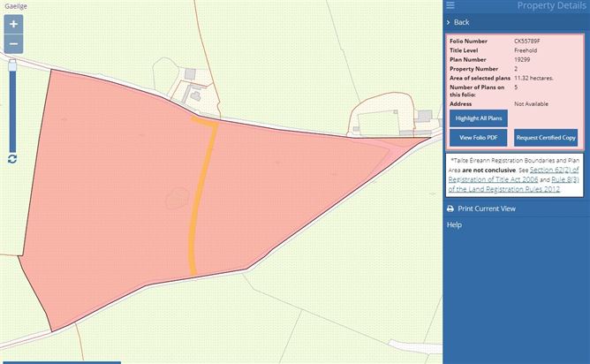Viewport: 590px width, 364px height.
Task: Click the Property Details panel title
Action: coord(551,5)
